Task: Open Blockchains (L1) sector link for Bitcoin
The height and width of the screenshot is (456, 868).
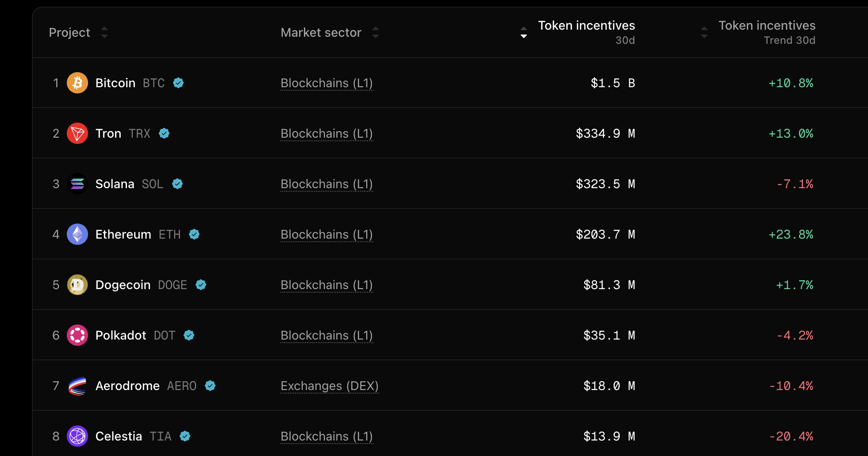Action: pyautogui.click(x=326, y=83)
